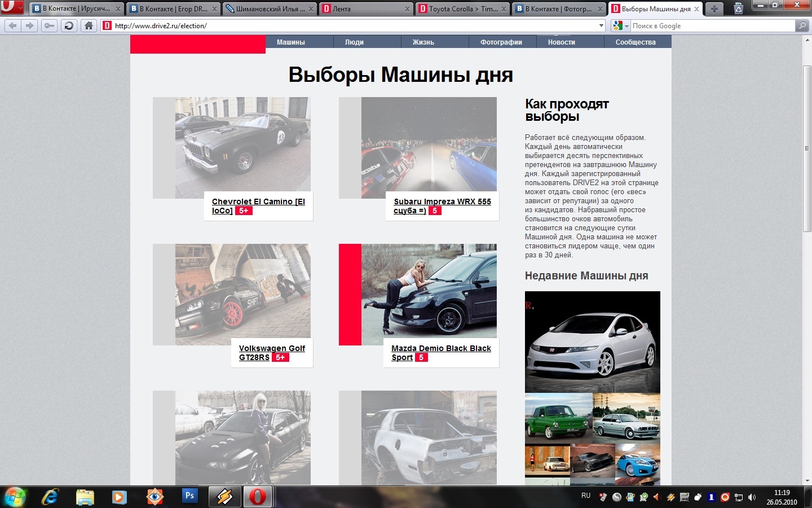This screenshot has width=812, height=508.
Task: Switch to the 'В Контакте | Ирусич' tab
Action: 77,9
